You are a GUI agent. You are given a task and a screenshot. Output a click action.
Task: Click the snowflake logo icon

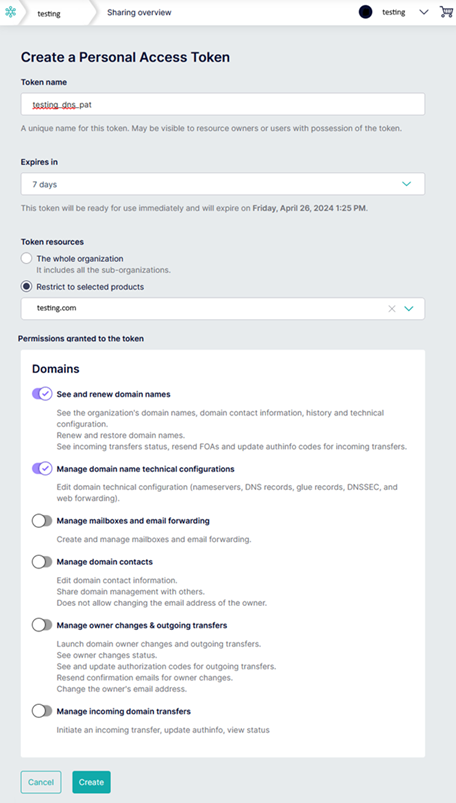[x=11, y=13]
